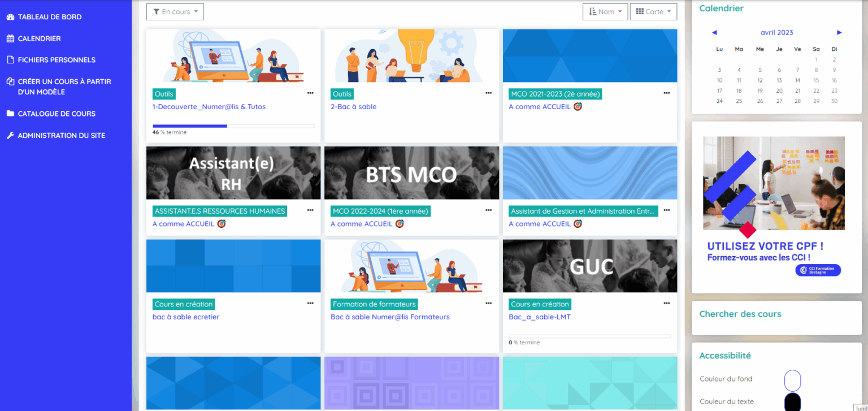
Task: Select day 24 in the April calendar
Action: click(719, 101)
